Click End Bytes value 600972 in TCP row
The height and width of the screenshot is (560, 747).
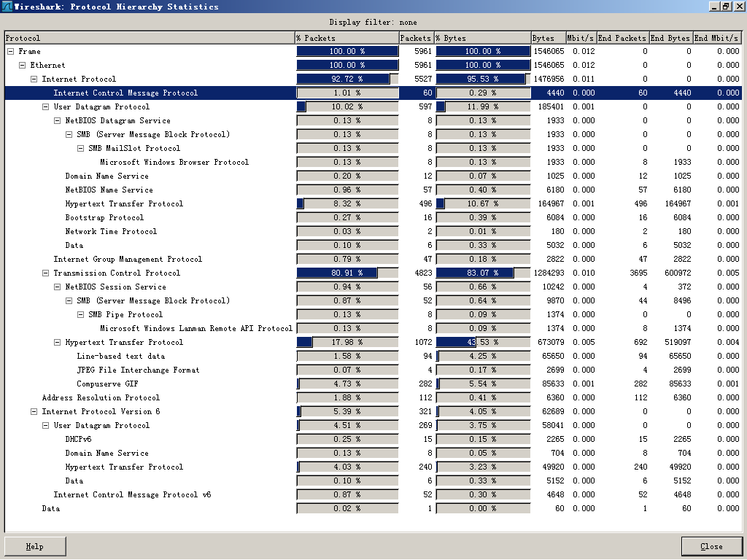[x=678, y=273]
